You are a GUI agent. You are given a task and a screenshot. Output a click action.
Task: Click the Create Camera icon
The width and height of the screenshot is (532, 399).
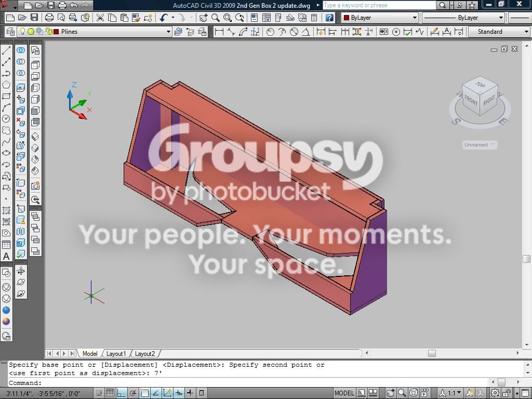pos(35,185)
